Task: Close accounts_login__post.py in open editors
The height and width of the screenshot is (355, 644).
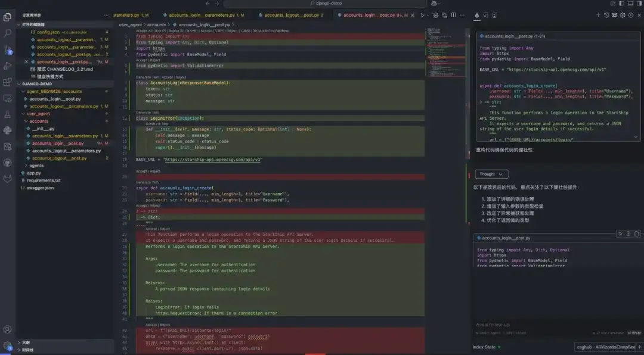Action: coord(27,62)
